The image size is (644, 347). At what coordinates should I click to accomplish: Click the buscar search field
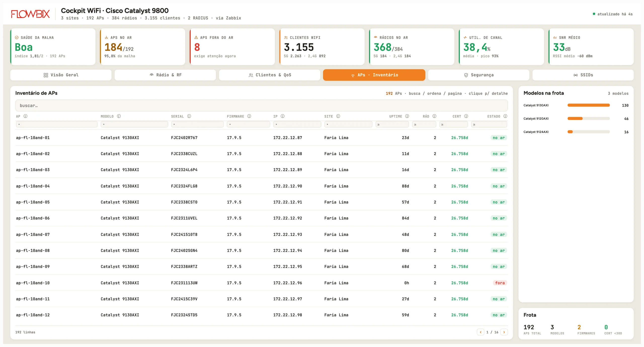tap(261, 106)
